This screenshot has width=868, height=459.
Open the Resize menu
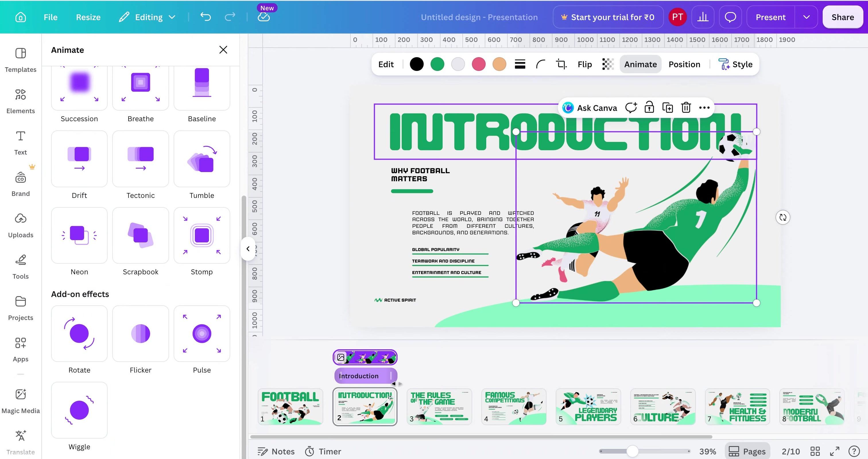coord(88,17)
